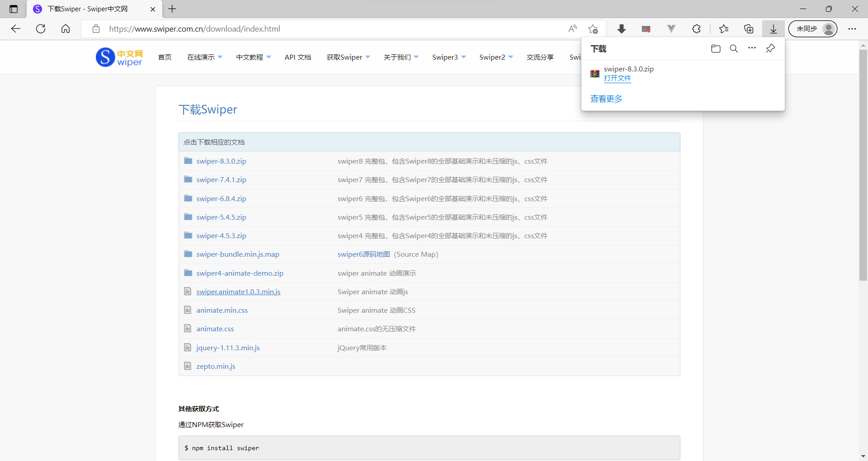Open the Extensions puzzle icon

(696, 29)
